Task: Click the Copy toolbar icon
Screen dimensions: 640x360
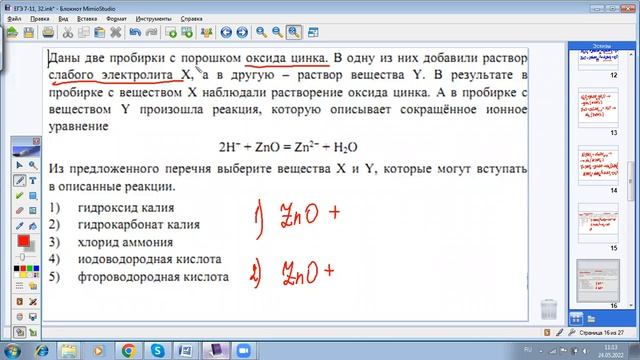Action: pos(84,32)
